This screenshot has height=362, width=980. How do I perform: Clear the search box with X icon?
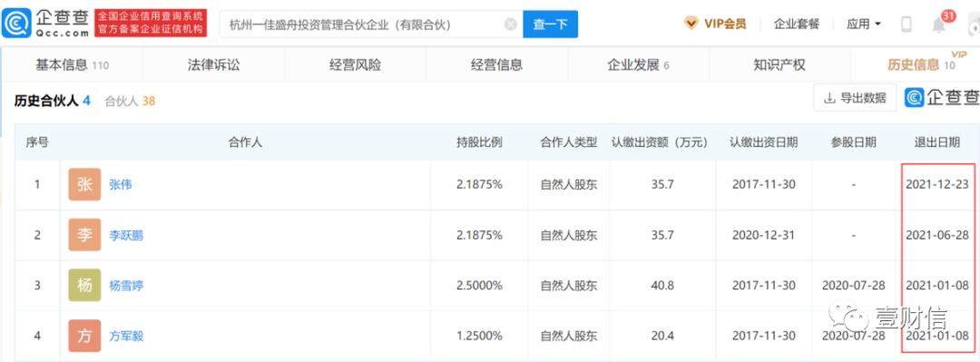click(x=511, y=24)
